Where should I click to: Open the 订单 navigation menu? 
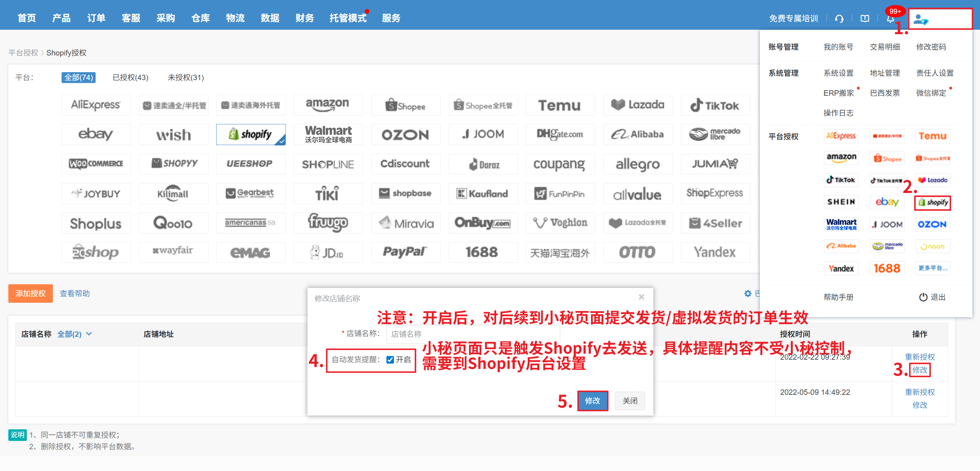coord(96,18)
